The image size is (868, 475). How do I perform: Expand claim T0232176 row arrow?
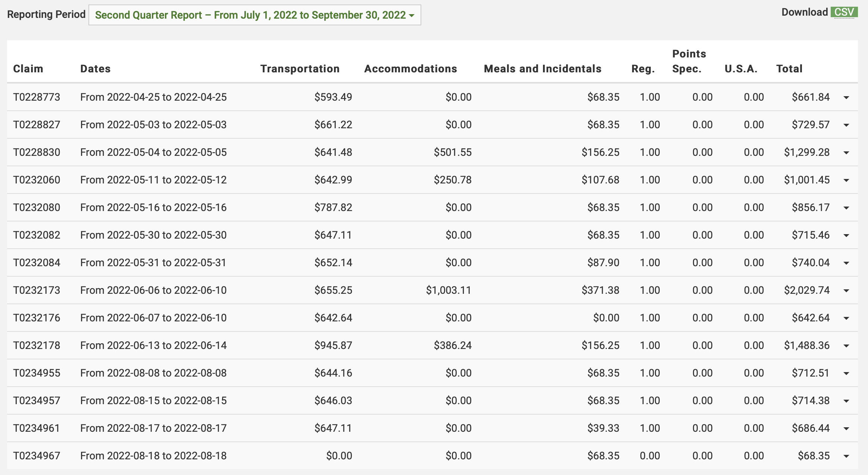846,318
